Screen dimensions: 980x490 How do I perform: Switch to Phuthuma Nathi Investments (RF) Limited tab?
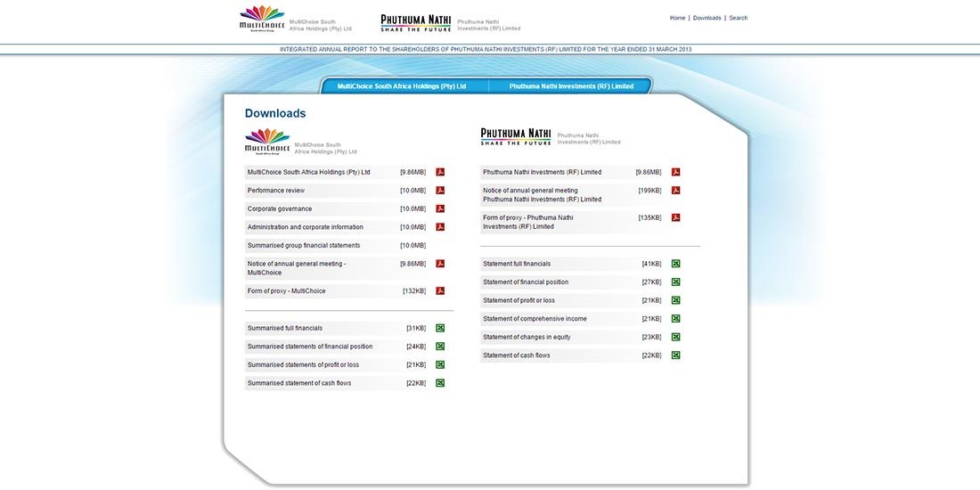[570, 86]
